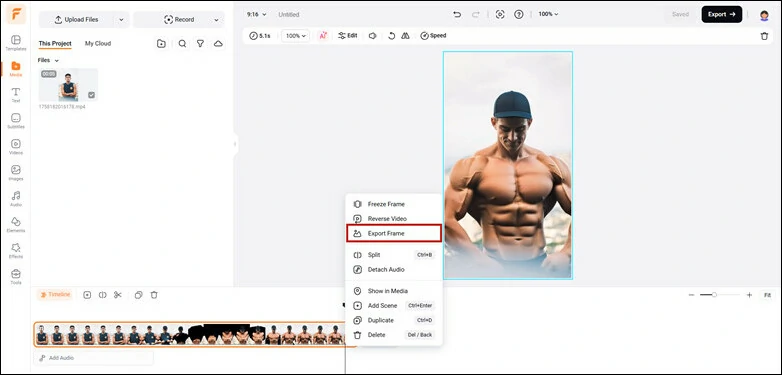
Task: Click the FlexClip logo icon
Action: coord(16,14)
